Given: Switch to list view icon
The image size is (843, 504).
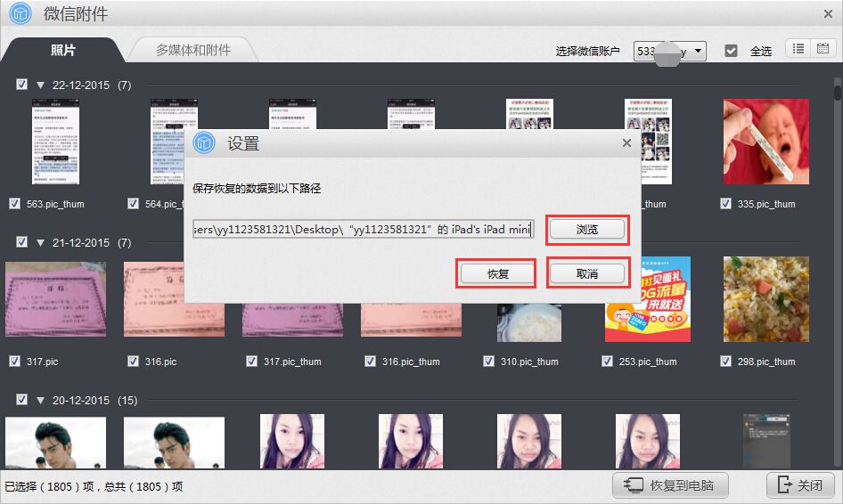Looking at the screenshot, I should click(x=798, y=49).
